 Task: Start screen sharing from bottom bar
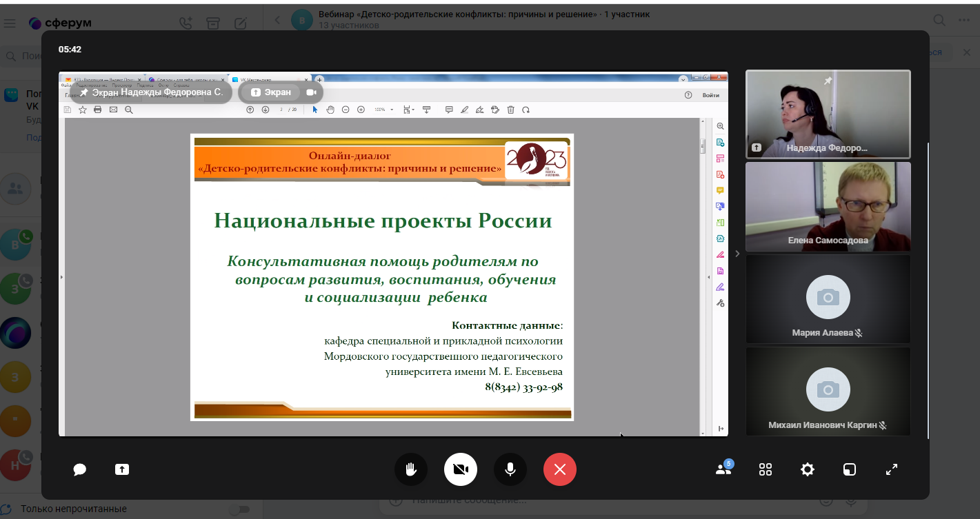121,470
